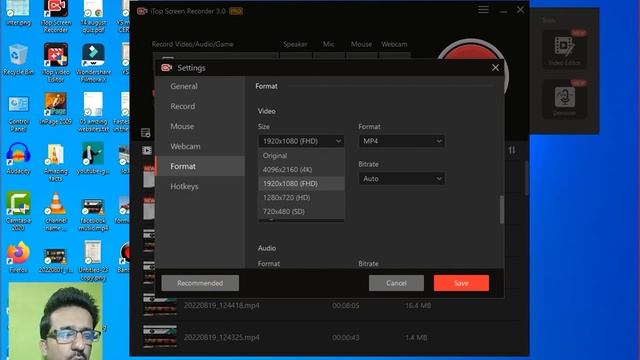This screenshot has height=360, width=640.
Task: Select the Format settings tab
Action: click(200, 166)
